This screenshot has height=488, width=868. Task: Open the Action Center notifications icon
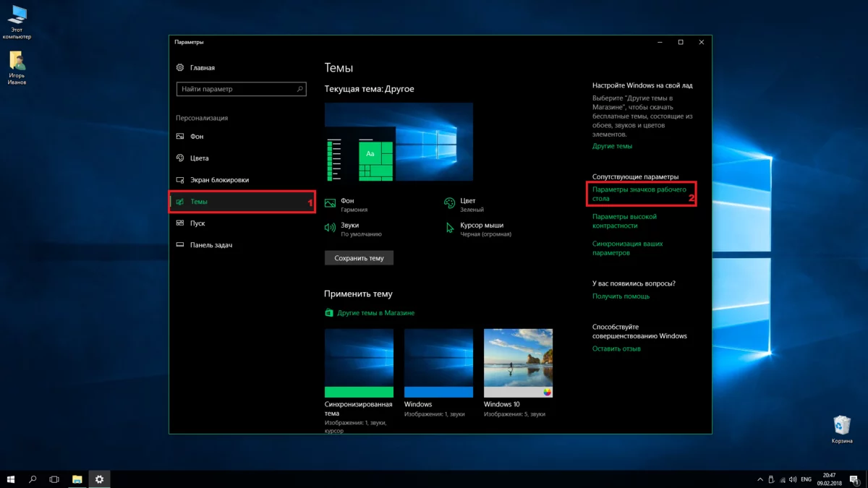coord(854,479)
